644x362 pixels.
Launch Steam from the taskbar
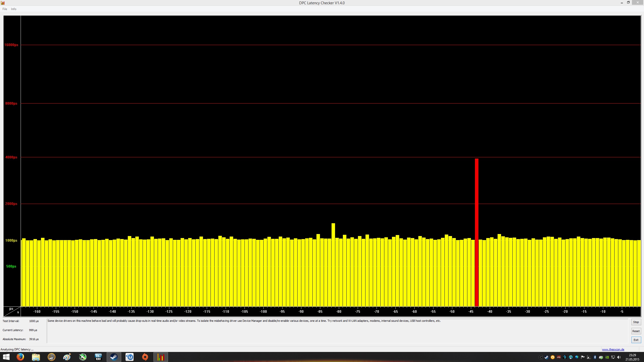(114, 357)
